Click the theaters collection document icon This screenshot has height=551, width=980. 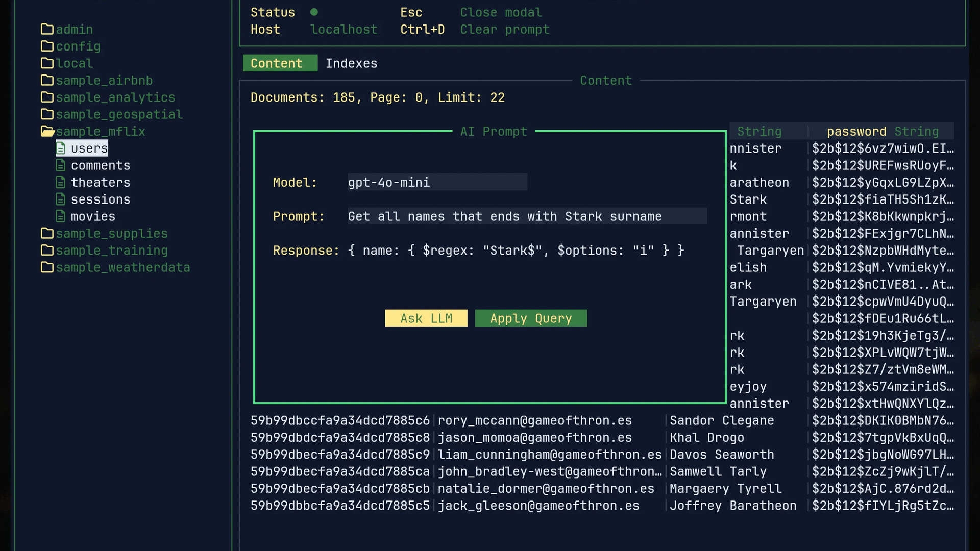tap(61, 182)
